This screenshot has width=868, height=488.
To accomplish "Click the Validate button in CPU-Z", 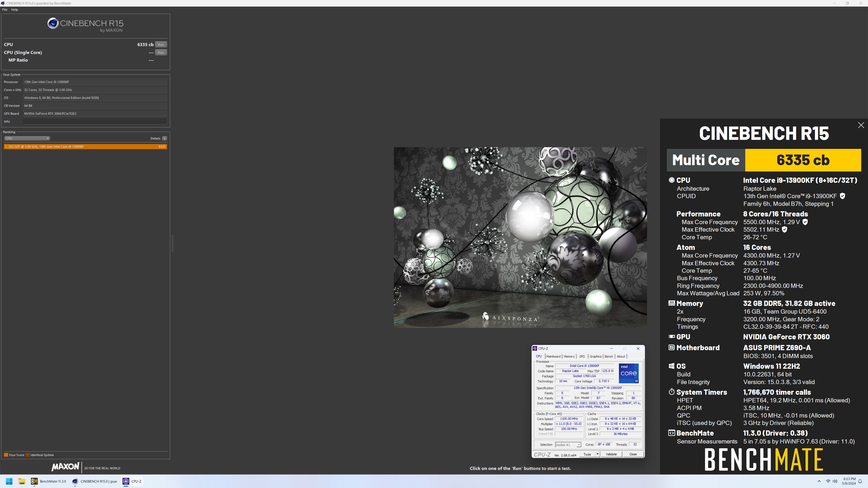I will coord(611,454).
